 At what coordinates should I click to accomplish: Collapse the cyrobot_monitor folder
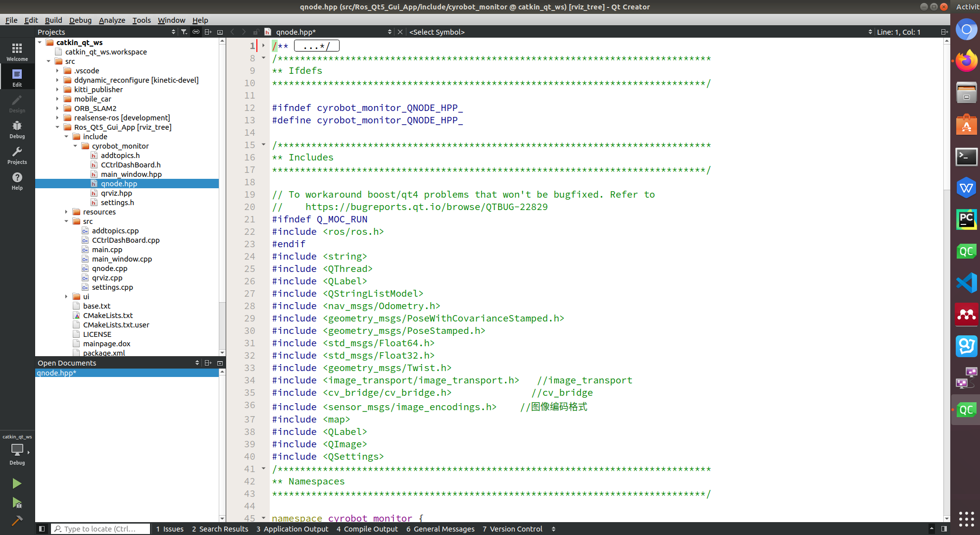tap(75, 146)
